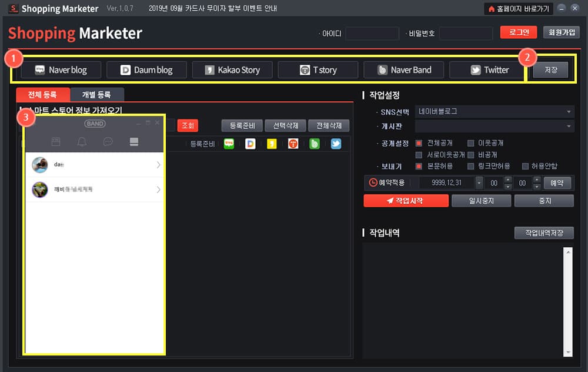Expand the 'da' row chevron arrow
The height and width of the screenshot is (372, 588).
(158, 165)
